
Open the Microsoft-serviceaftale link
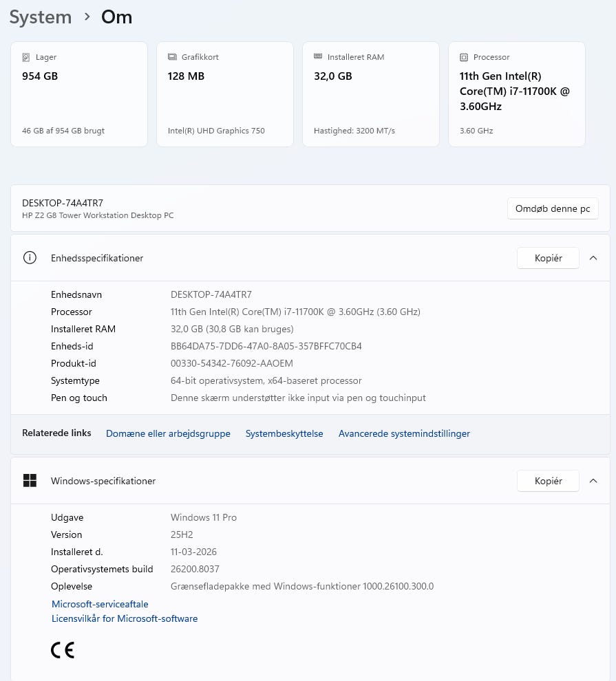click(x=100, y=604)
